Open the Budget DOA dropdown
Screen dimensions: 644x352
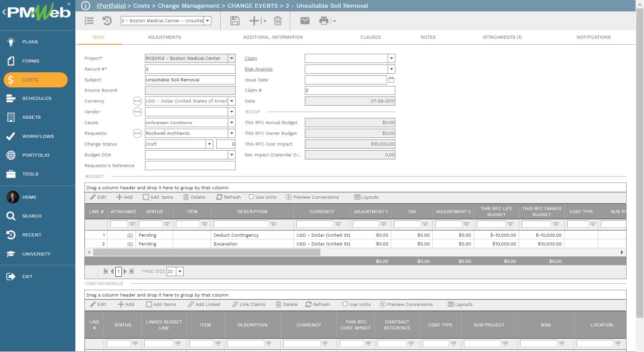click(x=231, y=155)
